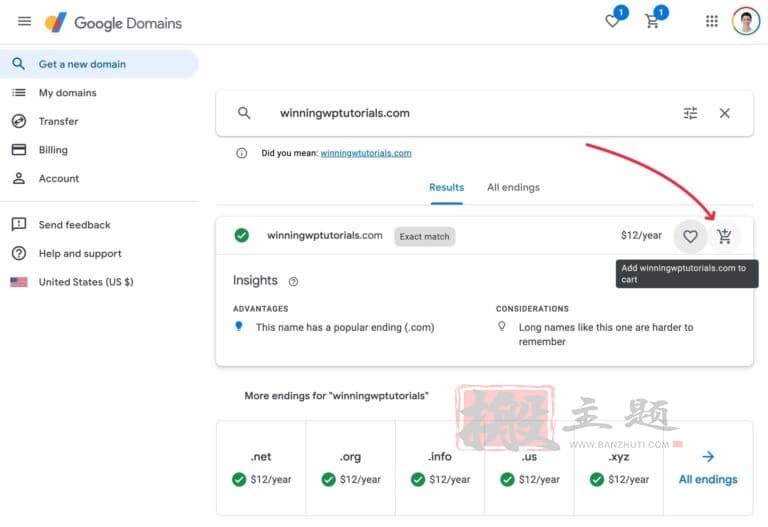
Task: Click the green checkmark under .net
Action: click(239, 479)
